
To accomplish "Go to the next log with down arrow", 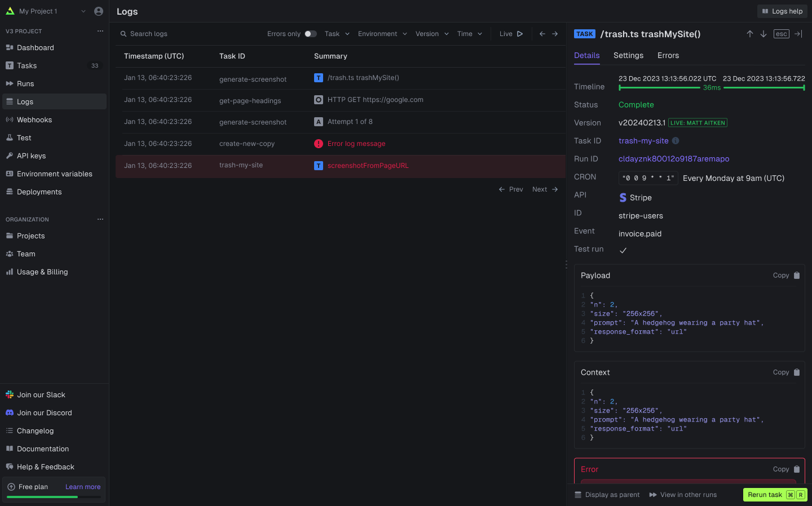I will pyautogui.click(x=764, y=34).
